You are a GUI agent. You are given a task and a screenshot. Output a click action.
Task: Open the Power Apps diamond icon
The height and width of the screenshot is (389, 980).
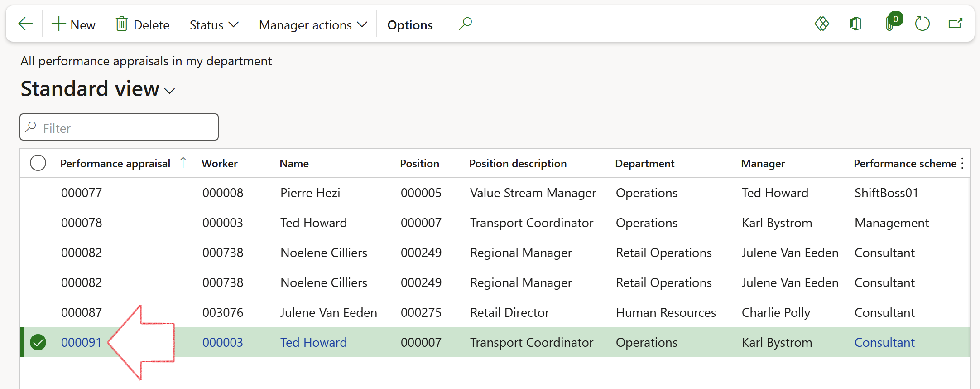pyautogui.click(x=821, y=24)
